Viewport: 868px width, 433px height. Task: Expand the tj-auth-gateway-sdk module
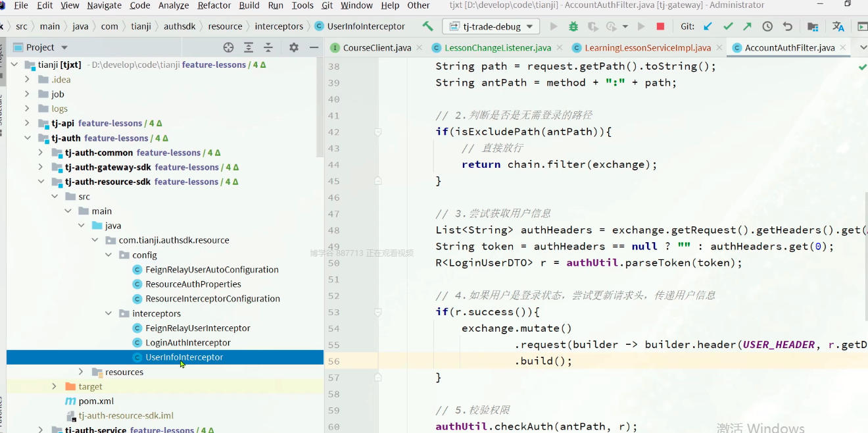41,167
